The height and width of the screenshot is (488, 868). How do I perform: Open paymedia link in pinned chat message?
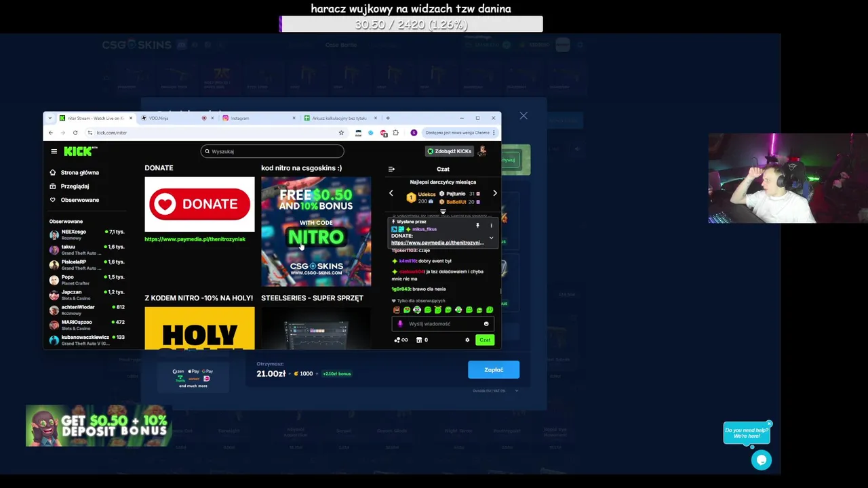(437, 243)
